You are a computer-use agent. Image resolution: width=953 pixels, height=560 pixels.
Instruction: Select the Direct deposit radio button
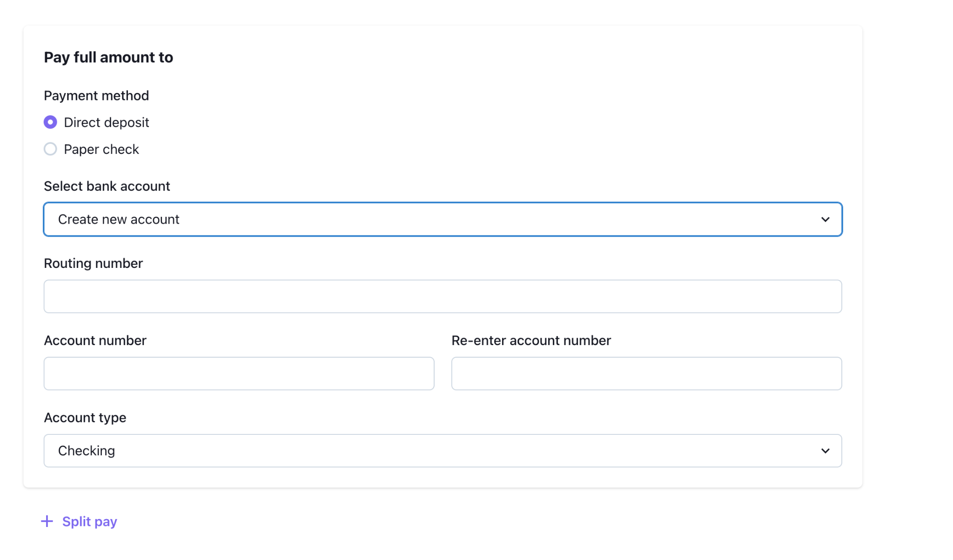pyautogui.click(x=50, y=122)
